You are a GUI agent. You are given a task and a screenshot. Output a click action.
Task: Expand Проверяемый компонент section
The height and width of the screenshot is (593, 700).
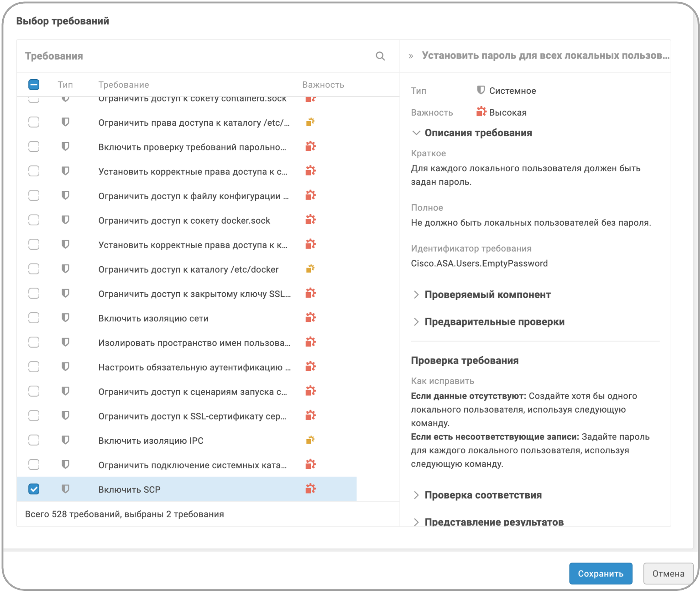click(x=416, y=295)
